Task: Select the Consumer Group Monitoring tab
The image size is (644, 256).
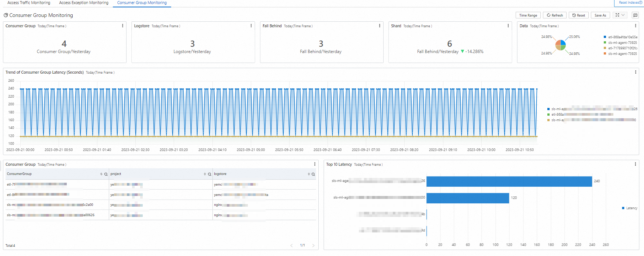Action: [142, 3]
